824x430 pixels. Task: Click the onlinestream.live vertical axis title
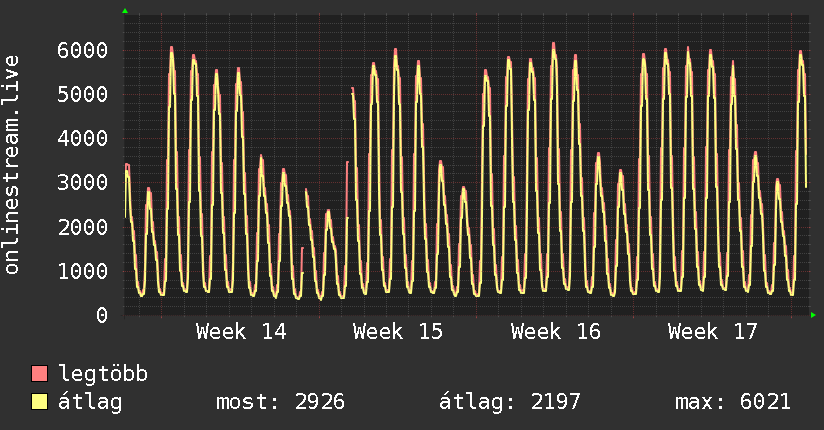click(x=12, y=165)
